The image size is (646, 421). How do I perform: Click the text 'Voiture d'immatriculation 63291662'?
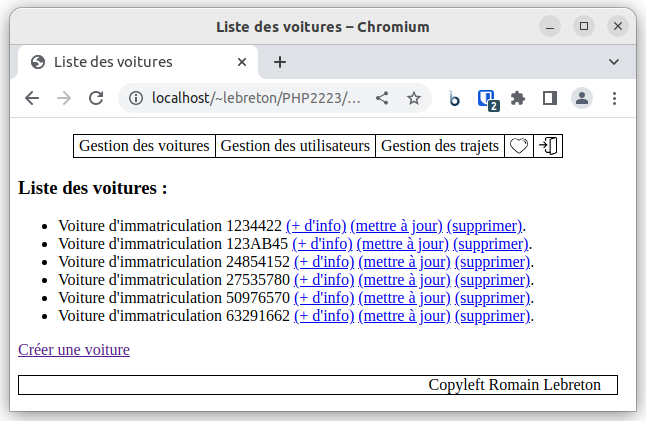pyautogui.click(x=174, y=316)
